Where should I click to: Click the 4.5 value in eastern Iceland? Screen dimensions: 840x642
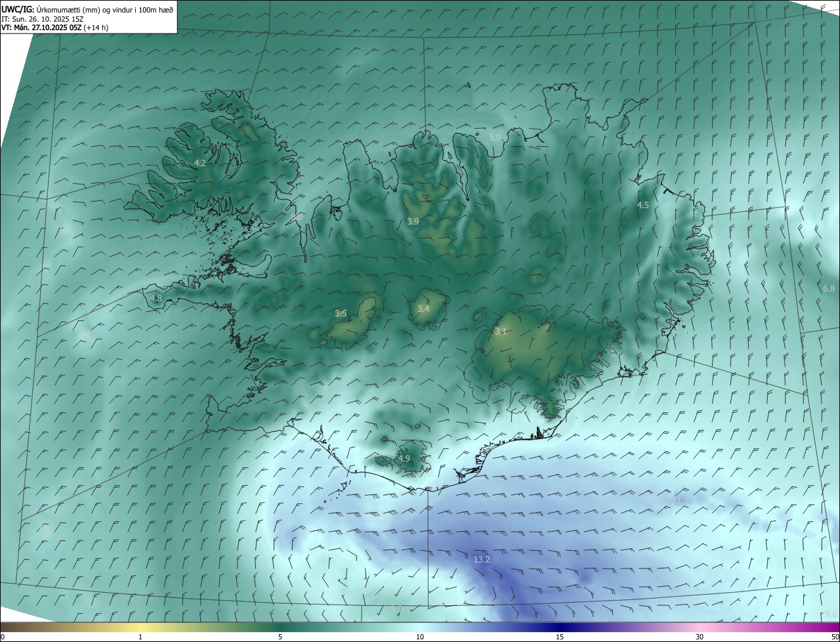pyautogui.click(x=643, y=205)
